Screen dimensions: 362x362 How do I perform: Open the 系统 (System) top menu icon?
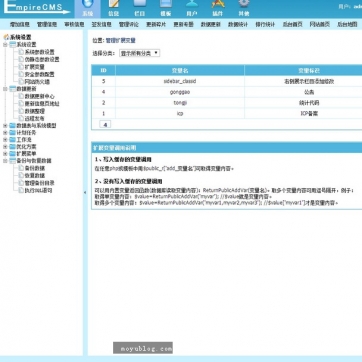(87, 8)
